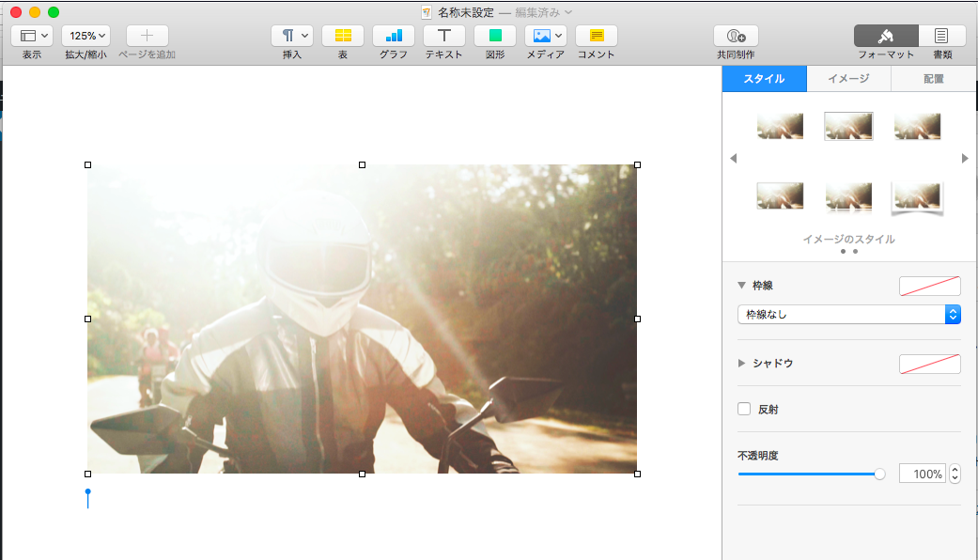Insert a text box with テキスト icon
The width and height of the screenshot is (978, 560).
(x=444, y=36)
